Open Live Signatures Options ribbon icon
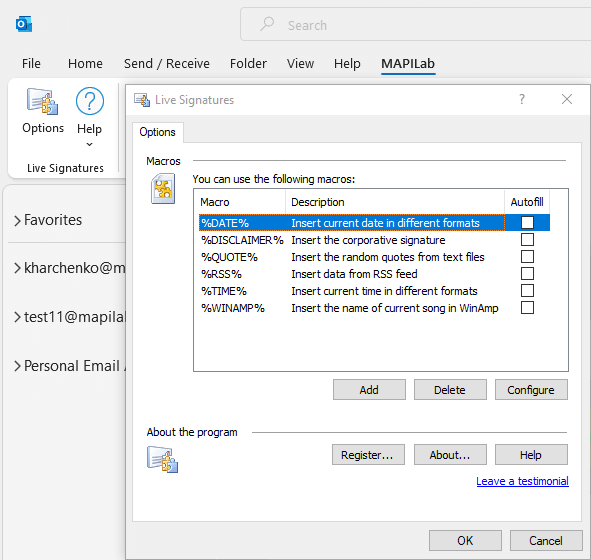The width and height of the screenshot is (591, 560). pyautogui.click(x=42, y=101)
